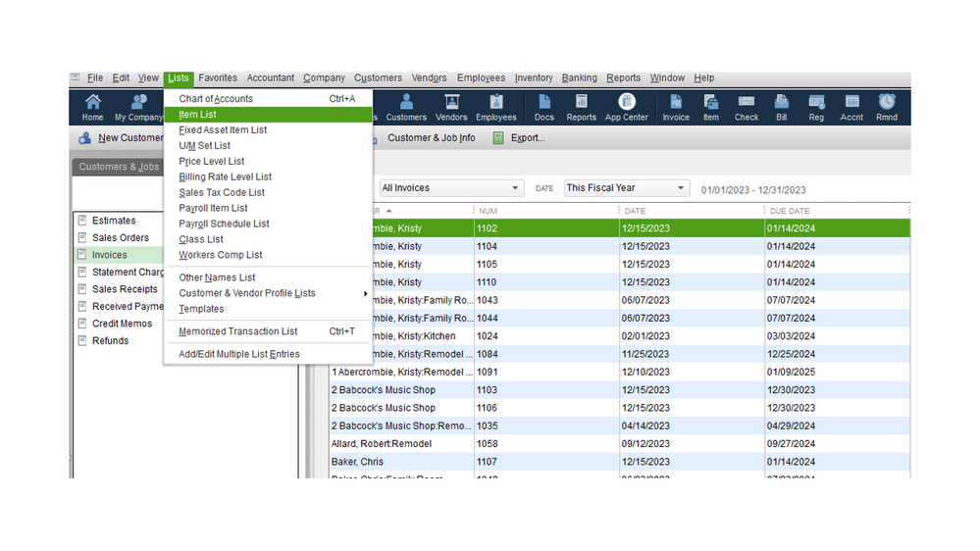Click the Accnt calculator icon
980x551 pixels.
pyautogui.click(x=851, y=107)
